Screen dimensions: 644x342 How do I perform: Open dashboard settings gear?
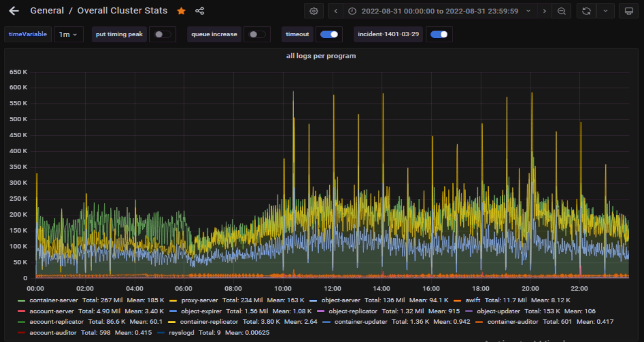[x=313, y=11]
